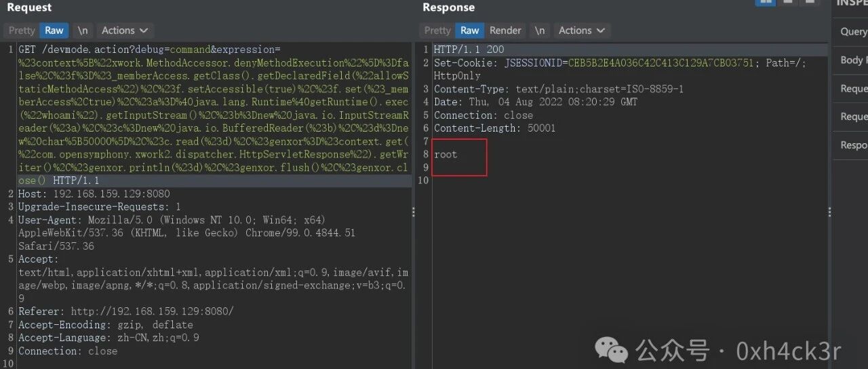Click the Safari/537.36 text in User-Agent
The width and height of the screenshot is (868, 369).
(56, 246)
